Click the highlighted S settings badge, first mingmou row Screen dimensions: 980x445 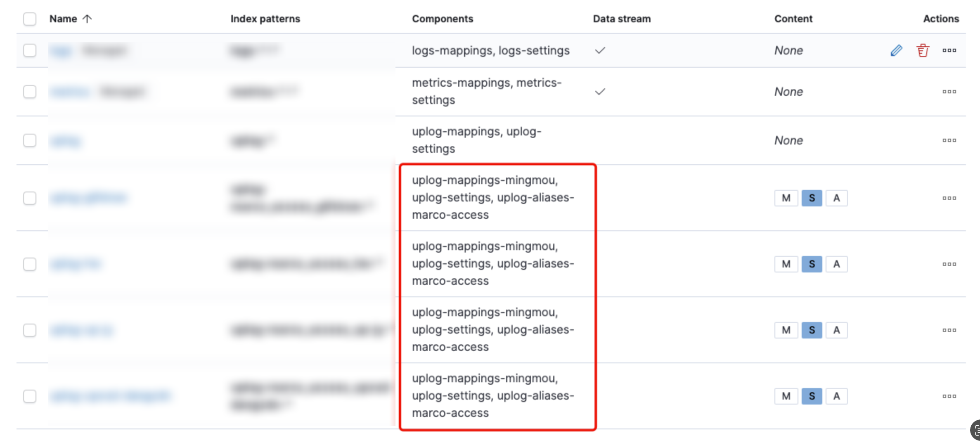point(812,198)
